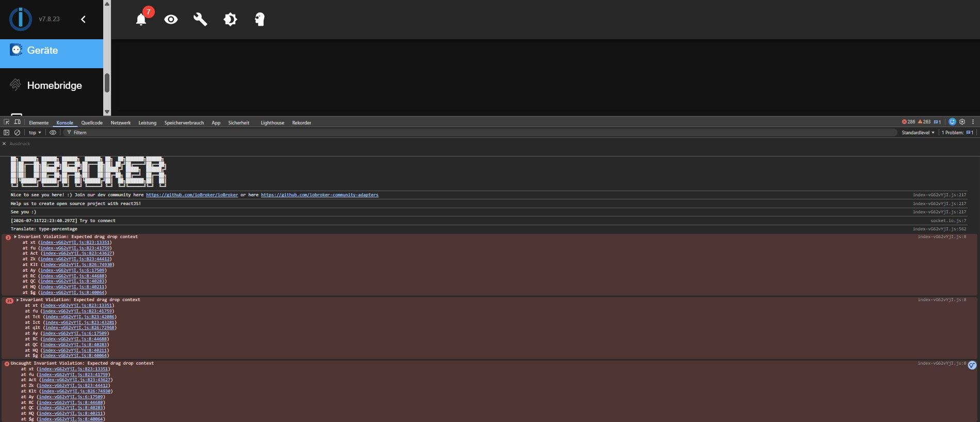The width and height of the screenshot is (980, 422).
Task: Focus the Ausdruck live expression input
Action: [x=20, y=144]
